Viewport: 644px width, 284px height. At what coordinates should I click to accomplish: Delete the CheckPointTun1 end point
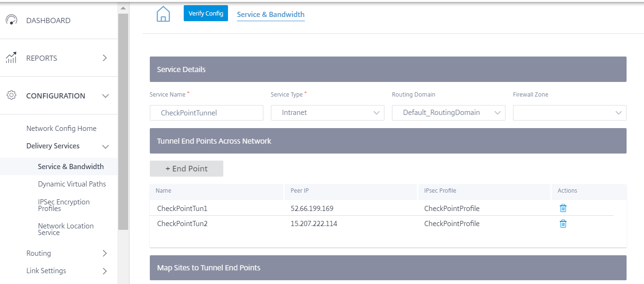coord(563,208)
